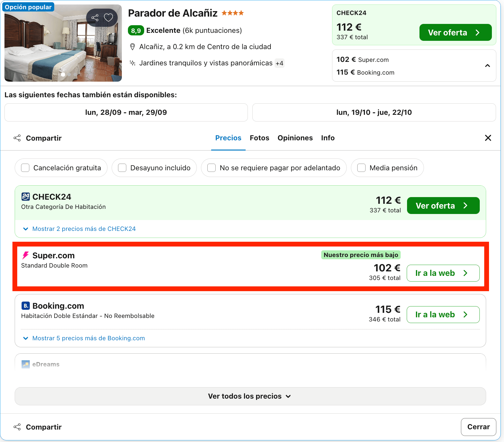Viewport: 504px width, 442px height.
Task: Click the bottom Compartir link
Action: tap(44, 427)
